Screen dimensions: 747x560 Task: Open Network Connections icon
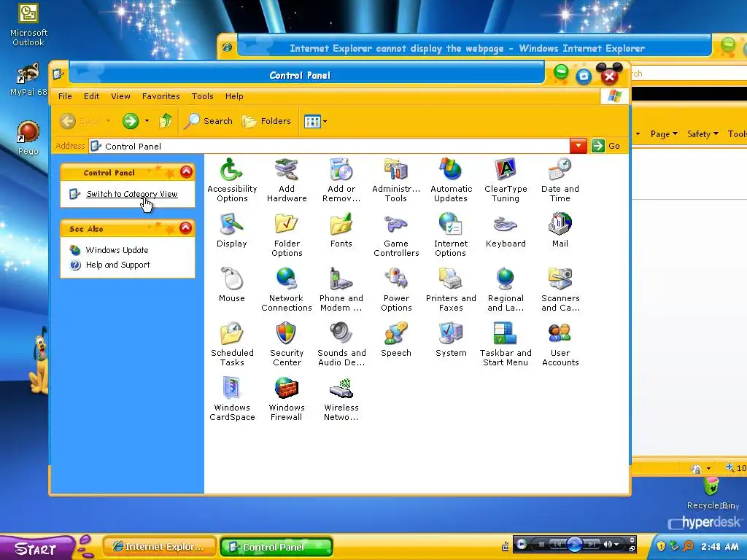pyautogui.click(x=286, y=289)
